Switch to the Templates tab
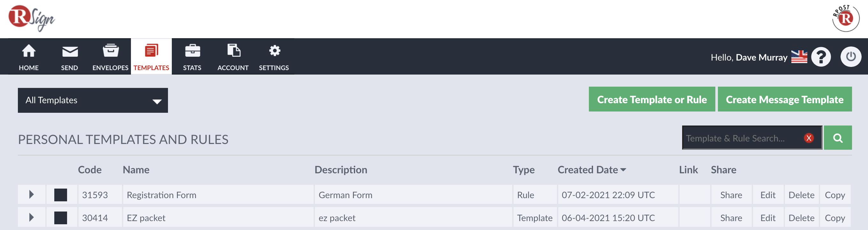The image size is (868, 230). 151,56
